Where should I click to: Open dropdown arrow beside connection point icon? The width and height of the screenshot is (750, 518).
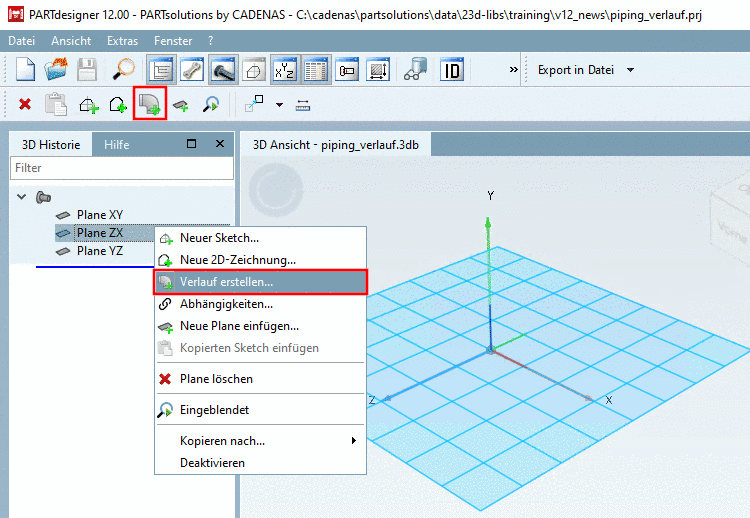tap(279, 105)
